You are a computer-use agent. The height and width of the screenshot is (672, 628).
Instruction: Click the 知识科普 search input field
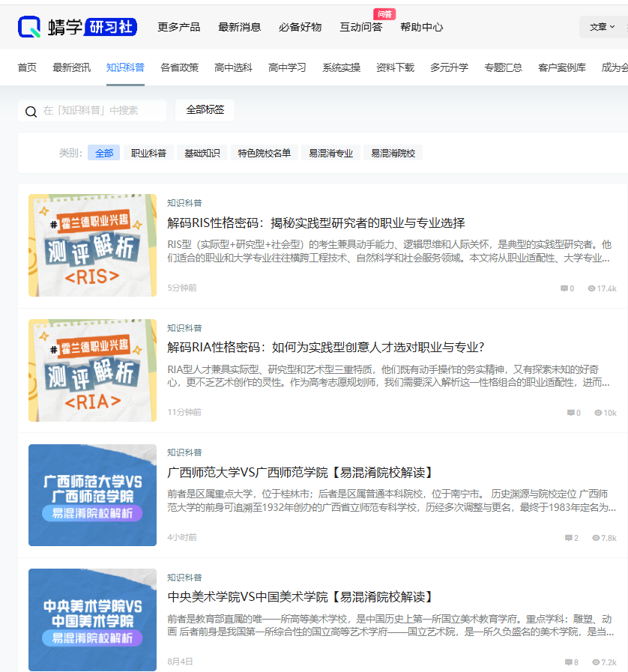[x=92, y=111]
